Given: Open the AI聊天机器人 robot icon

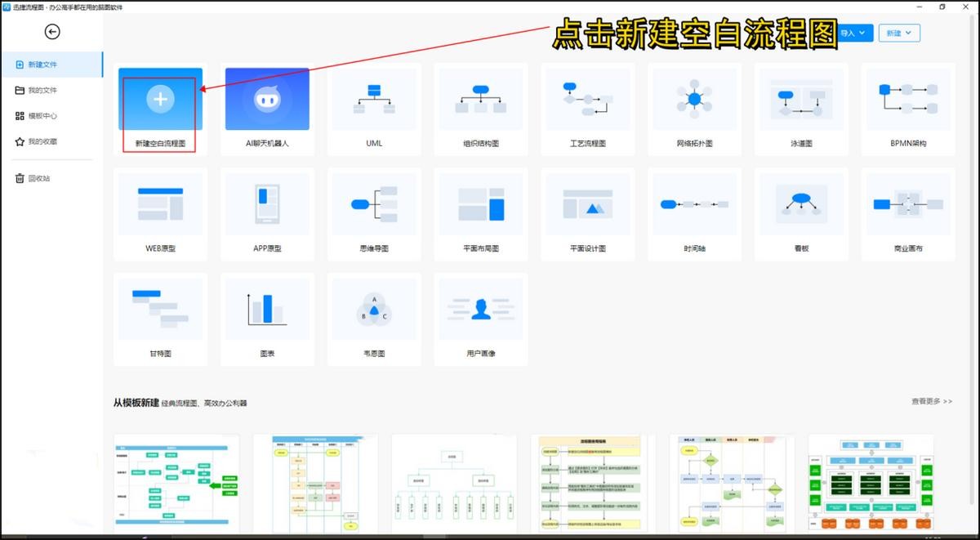Looking at the screenshot, I should point(267,100).
